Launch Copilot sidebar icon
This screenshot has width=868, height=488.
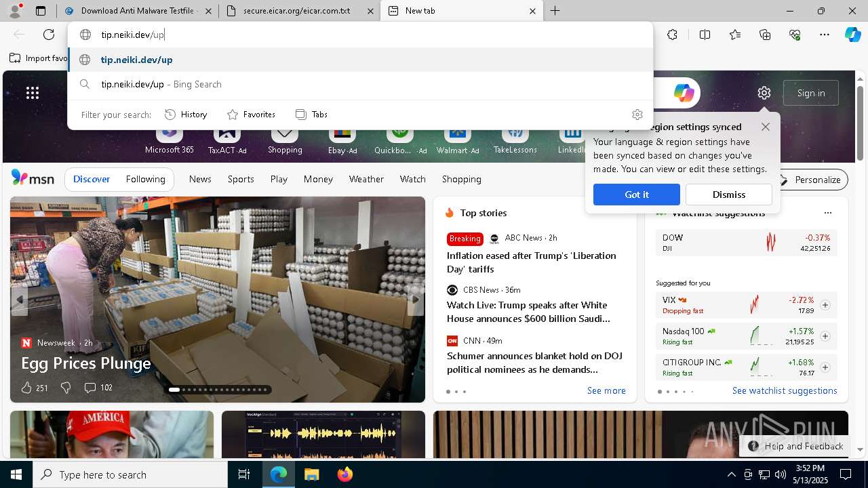click(852, 35)
